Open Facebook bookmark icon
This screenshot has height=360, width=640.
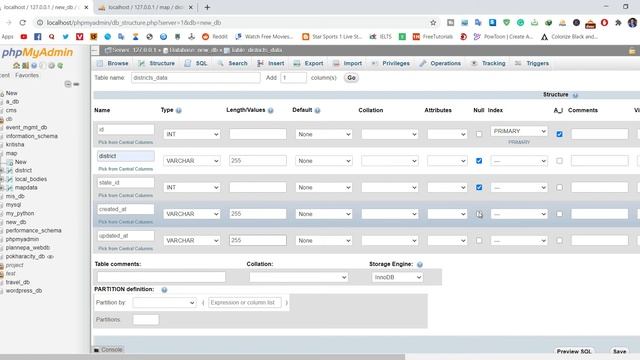coord(38,37)
